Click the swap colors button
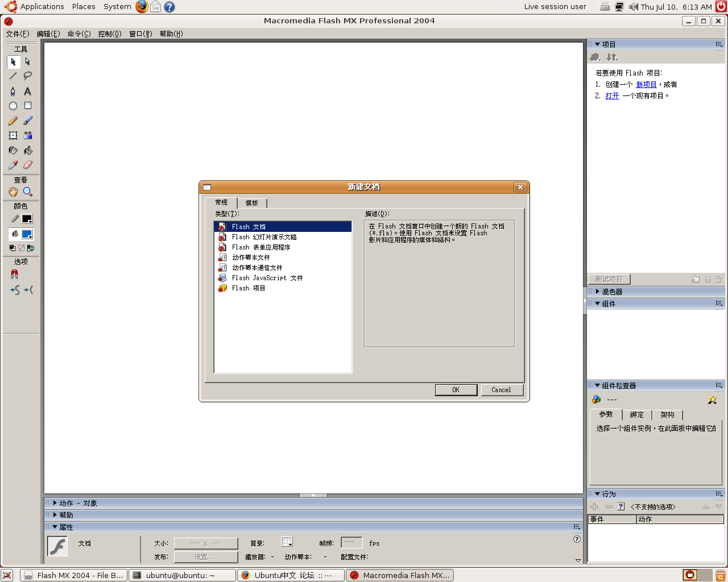Image resolution: width=728 pixels, height=582 pixels. pyautogui.click(x=31, y=248)
